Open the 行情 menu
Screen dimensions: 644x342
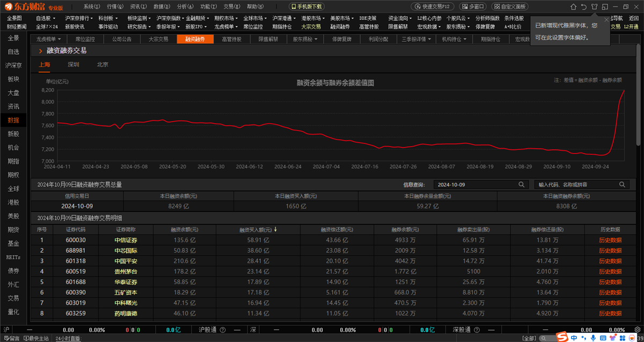[x=114, y=6]
